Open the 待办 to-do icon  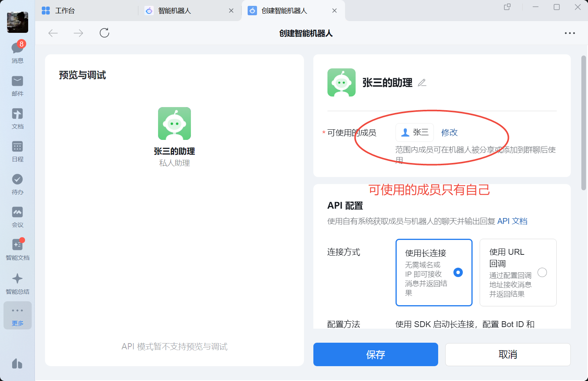(x=18, y=184)
